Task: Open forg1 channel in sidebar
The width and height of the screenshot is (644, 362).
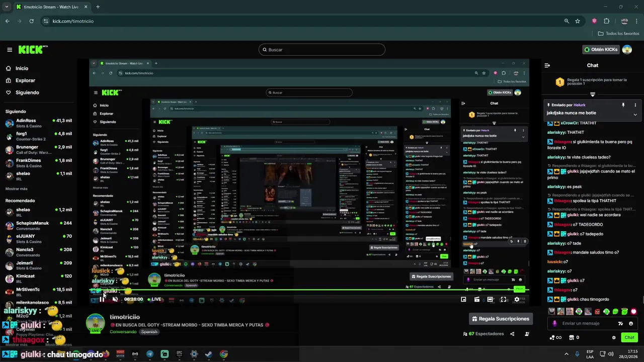Action: pyautogui.click(x=38, y=136)
